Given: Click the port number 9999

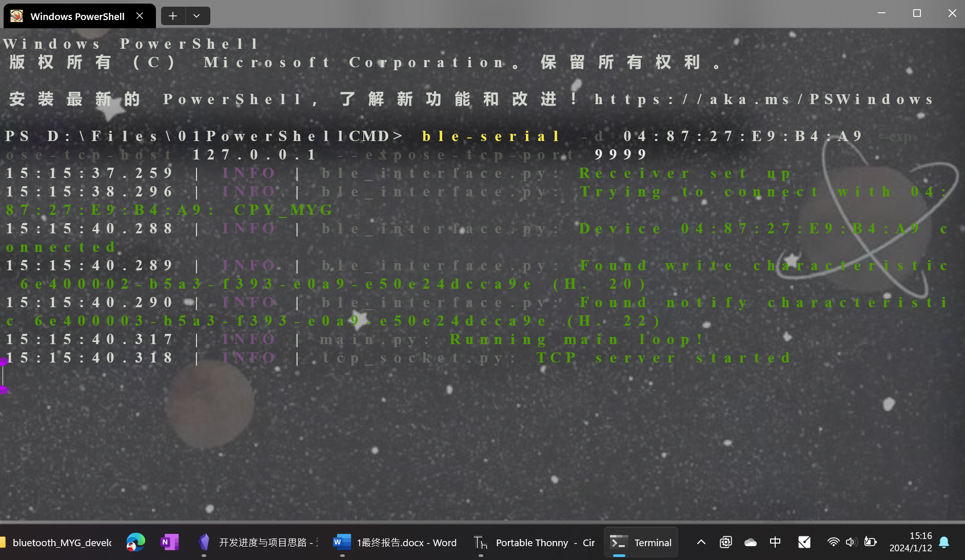Looking at the screenshot, I should [x=621, y=155].
